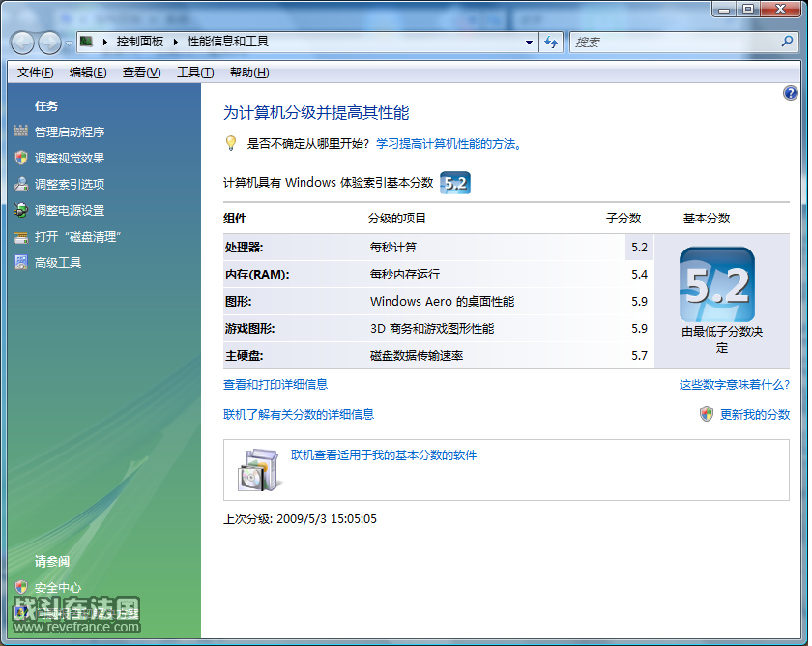Click the shield icon beside 安全中心
This screenshot has height=646, width=812.
[x=20, y=587]
